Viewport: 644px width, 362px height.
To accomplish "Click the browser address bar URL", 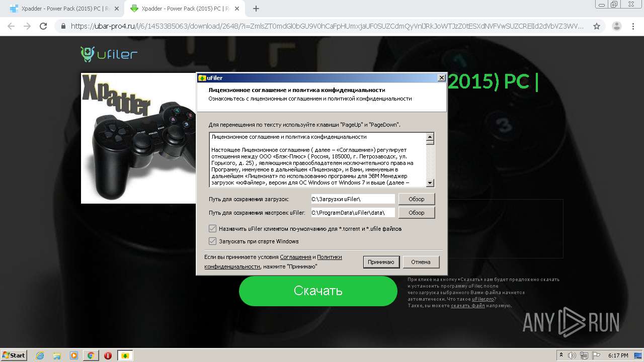I will click(327, 26).
